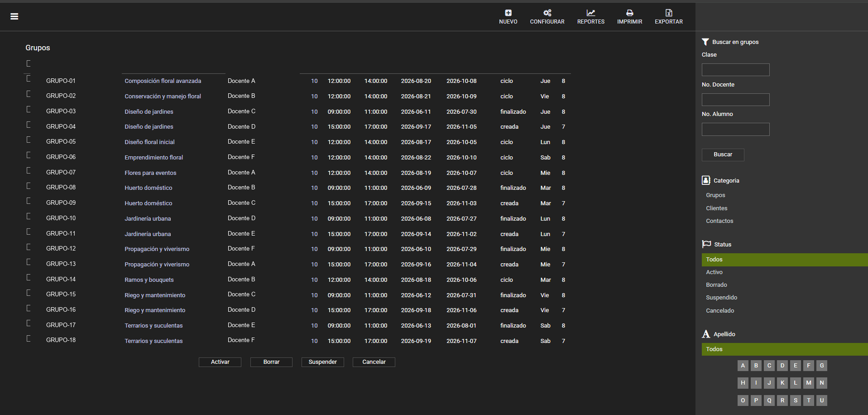
Task: Click the Exportar file icon
Action: tap(668, 13)
